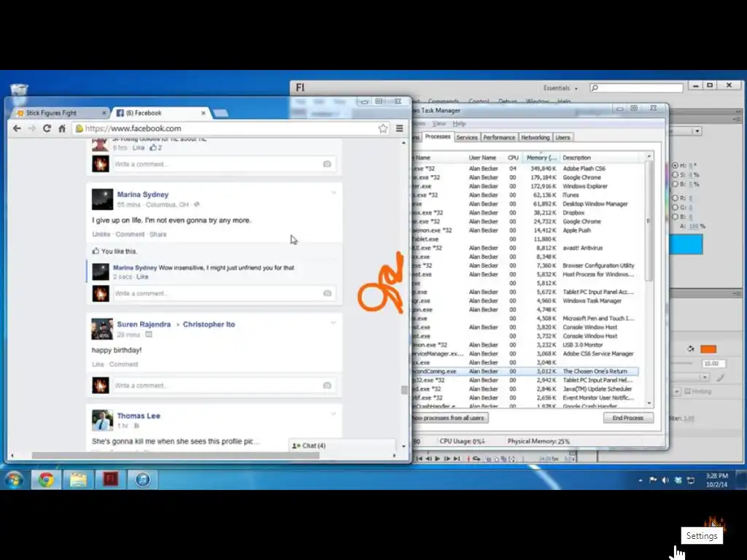Click Show processes from all users
Image resolution: width=747 pixels, height=560 pixels.
click(x=449, y=418)
